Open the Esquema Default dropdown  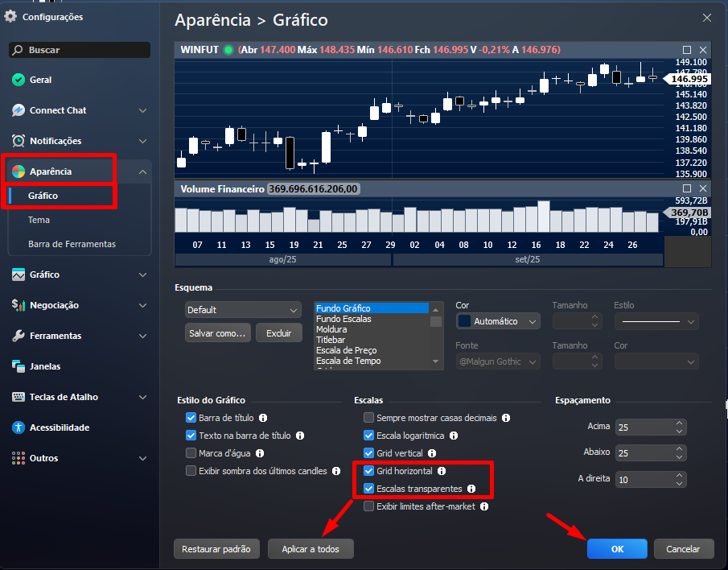coord(242,310)
